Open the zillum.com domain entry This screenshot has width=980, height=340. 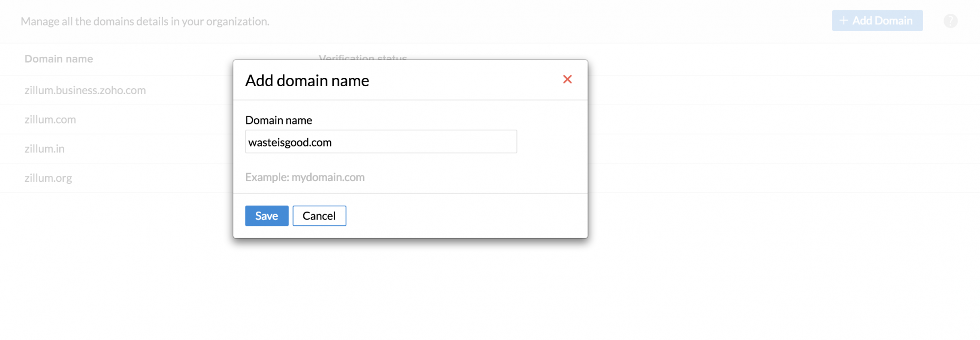(50, 120)
